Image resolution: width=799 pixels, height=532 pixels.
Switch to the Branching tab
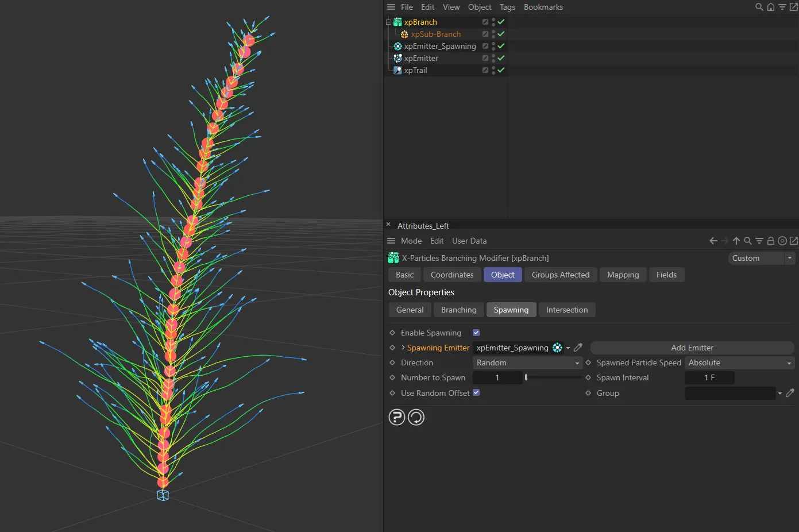(458, 310)
